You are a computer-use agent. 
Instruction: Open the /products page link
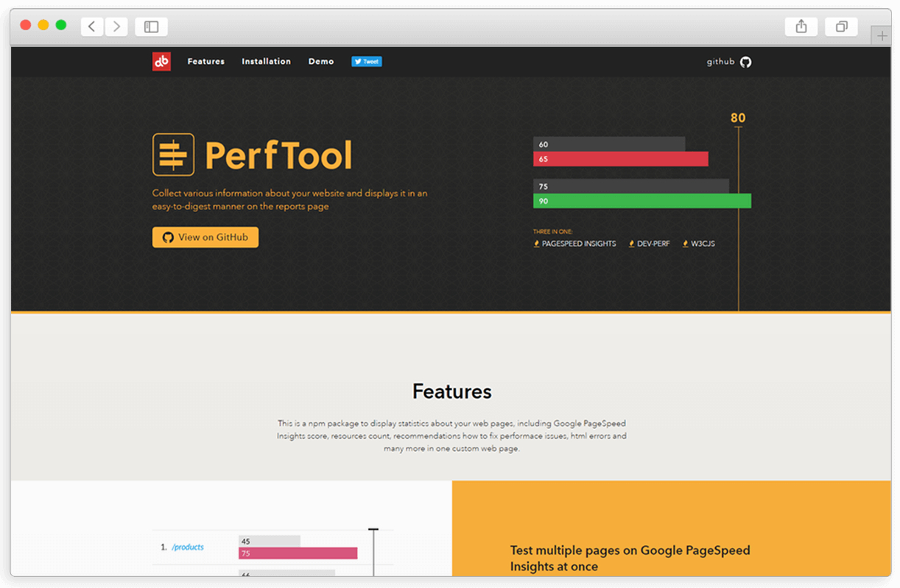[188, 547]
